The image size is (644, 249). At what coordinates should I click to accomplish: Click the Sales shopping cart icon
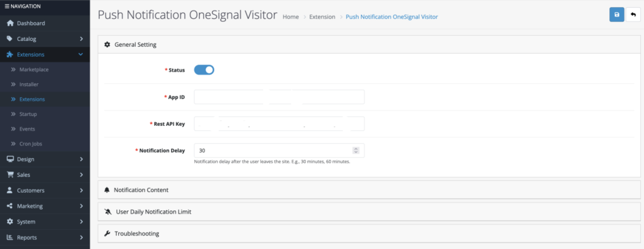10,175
